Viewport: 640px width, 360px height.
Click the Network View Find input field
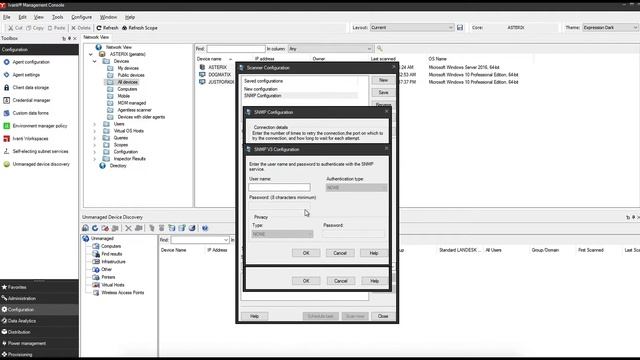pos(236,49)
